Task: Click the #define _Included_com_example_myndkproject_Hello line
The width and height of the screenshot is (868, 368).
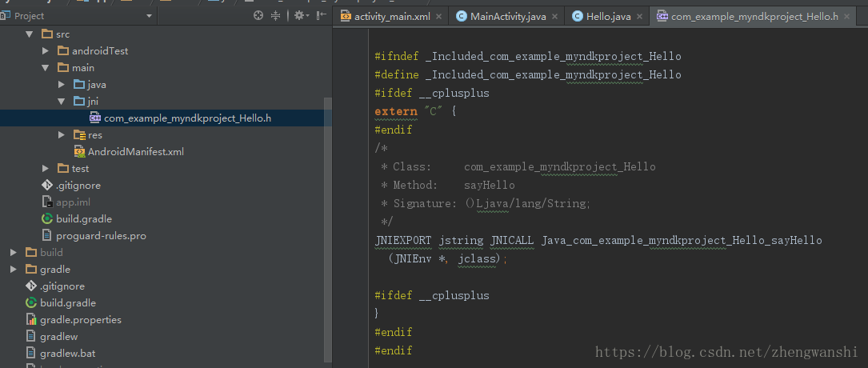Action: (x=528, y=74)
